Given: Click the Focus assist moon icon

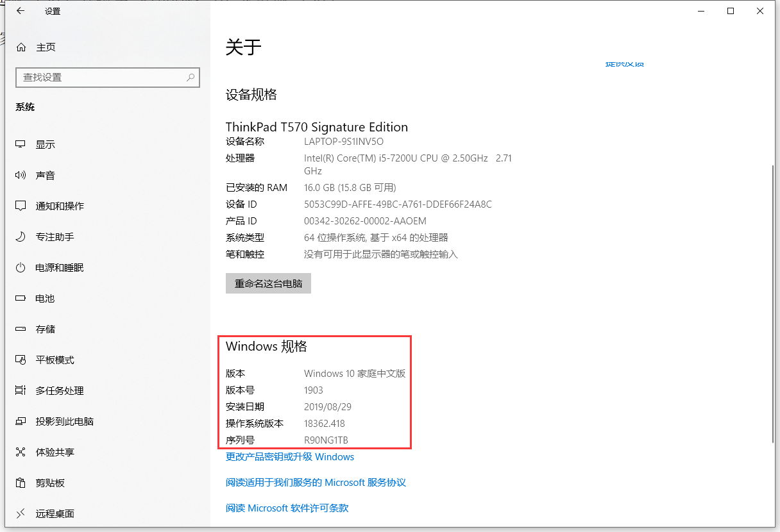Looking at the screenshot, I should (21, 237).
